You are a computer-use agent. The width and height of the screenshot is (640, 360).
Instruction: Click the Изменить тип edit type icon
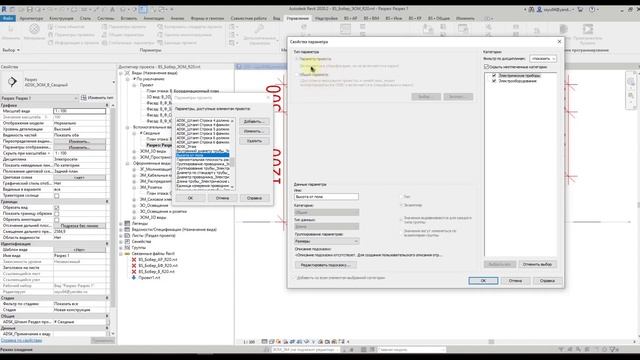(x=84, y=98)
